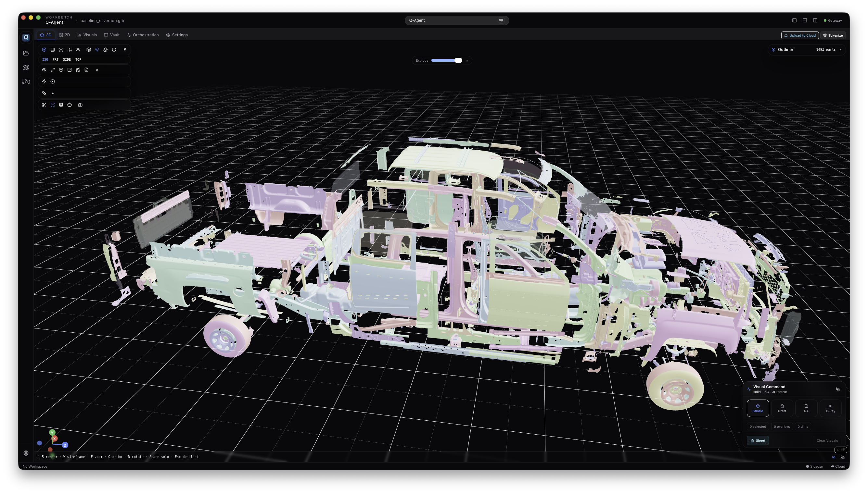This screenshot has width=868, height=494.
Task: Switch to the FRT view
Action: [55, 59]
